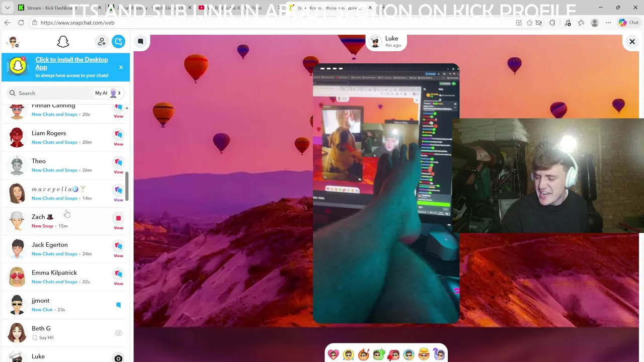
Task: Open the Add Friends icon
Action: 102,42
